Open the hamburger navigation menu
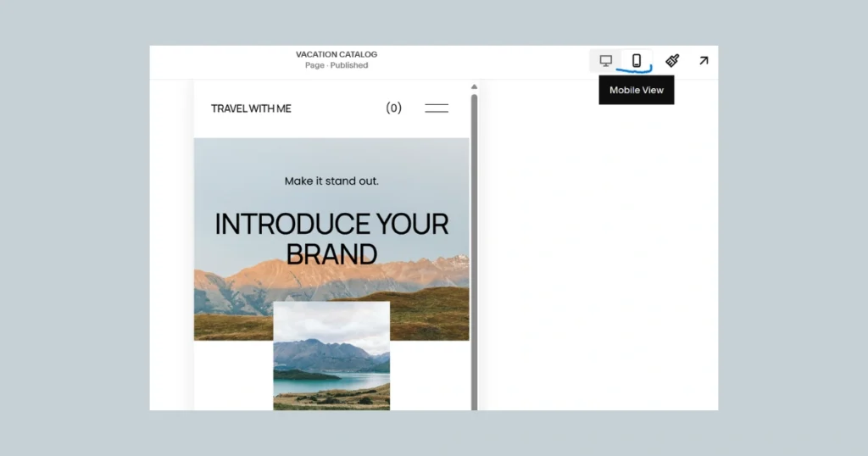 pos(437,108)
